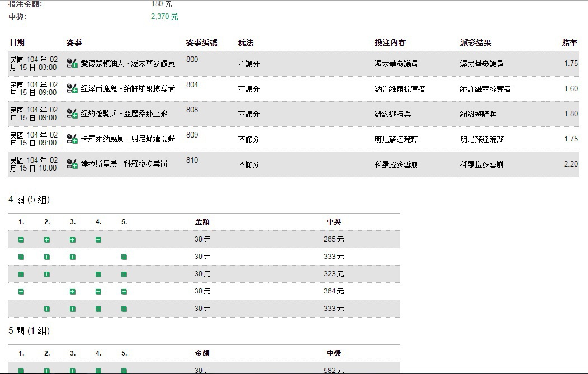Click column 5 green plus in 364 元 row
This screenshot has height=374, width=588.
[124, 292]
